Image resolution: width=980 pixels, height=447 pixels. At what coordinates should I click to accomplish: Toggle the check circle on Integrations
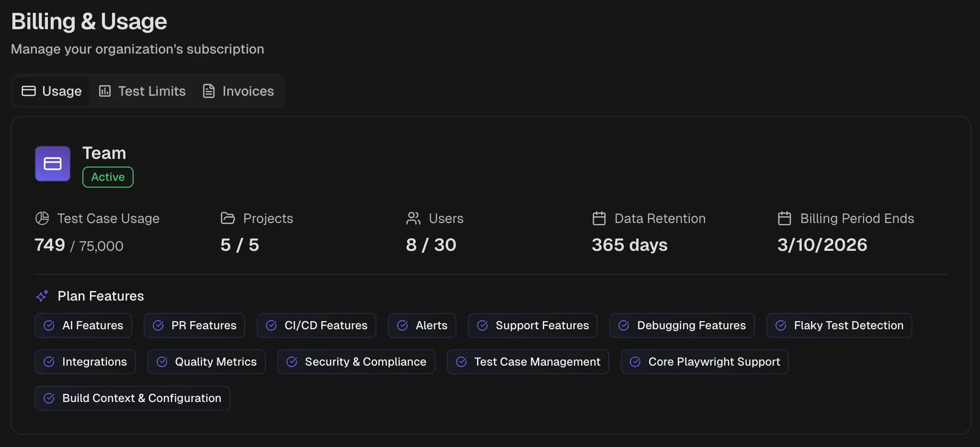(x=49, y=362)
